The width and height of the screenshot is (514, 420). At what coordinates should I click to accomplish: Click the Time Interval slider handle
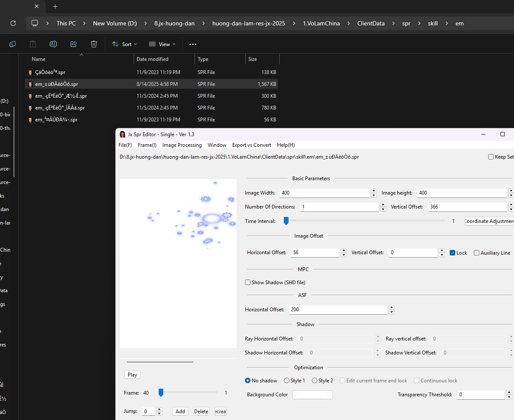pos(286,221)
